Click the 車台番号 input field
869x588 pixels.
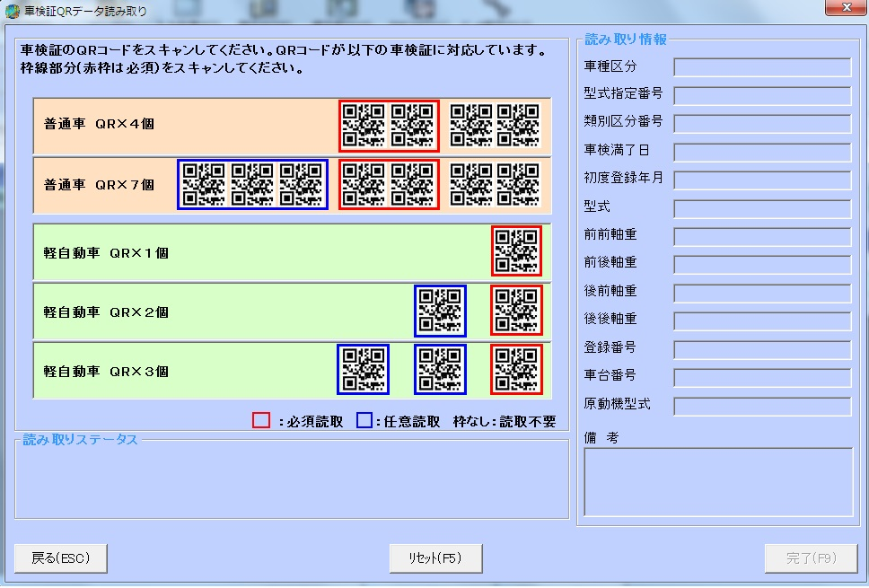(x=762, y=377)
